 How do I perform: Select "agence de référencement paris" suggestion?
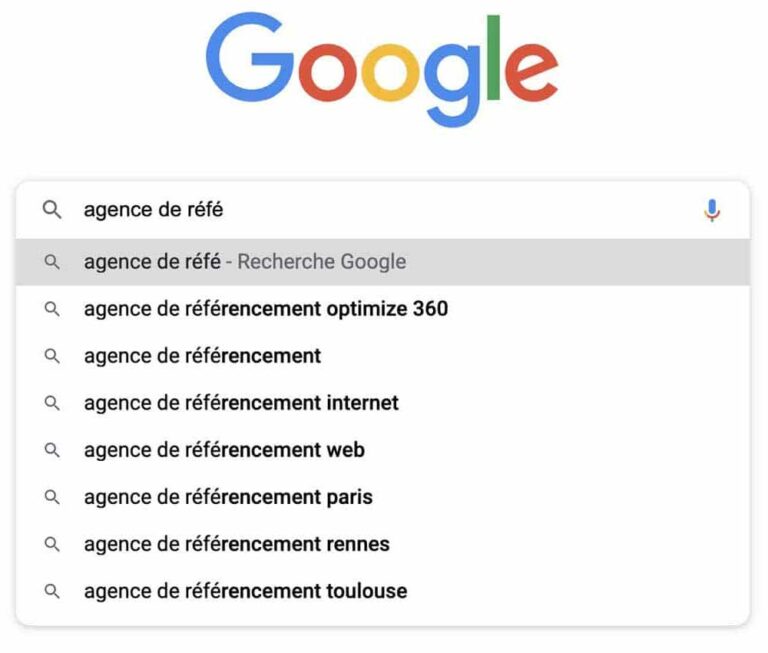[x=228, y=497]
